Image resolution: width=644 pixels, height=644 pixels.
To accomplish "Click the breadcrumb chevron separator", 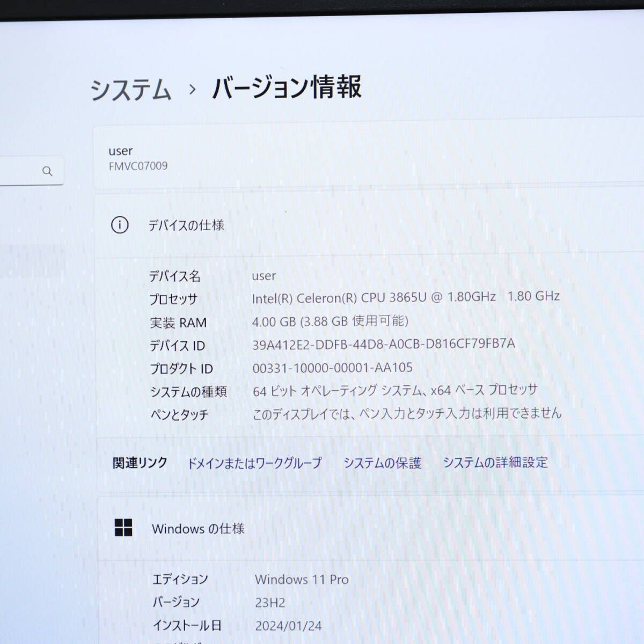I will [x=192, y=90].
